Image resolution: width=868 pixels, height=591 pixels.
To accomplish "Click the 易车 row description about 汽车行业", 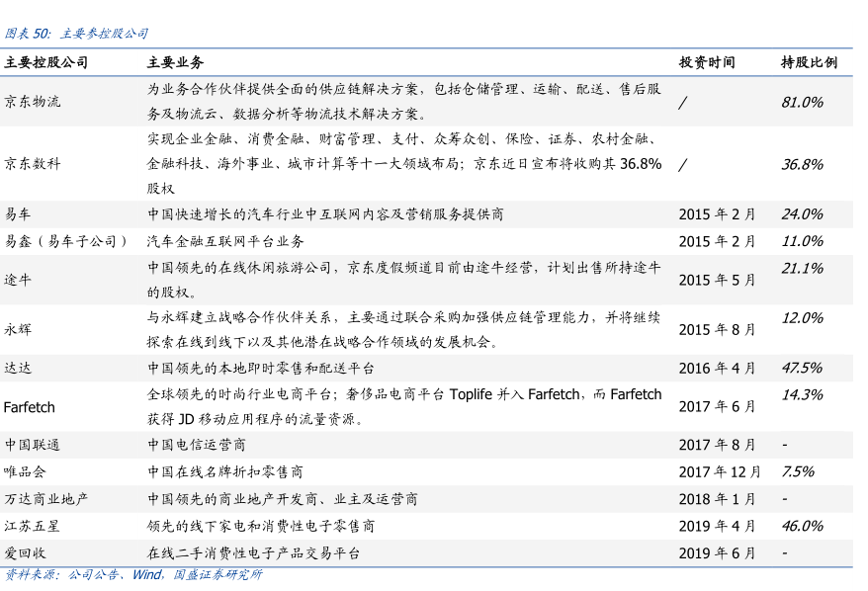I will (325, 214).
